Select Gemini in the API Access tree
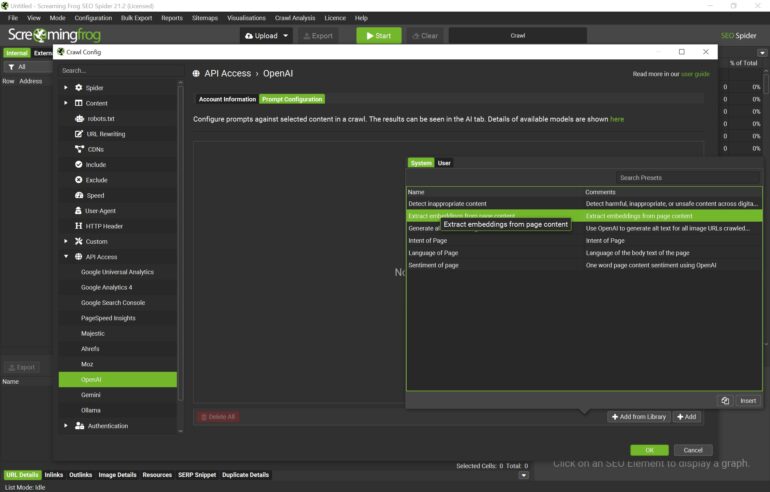Viewport: 770px width, 492px height. [x=117, y=395]
